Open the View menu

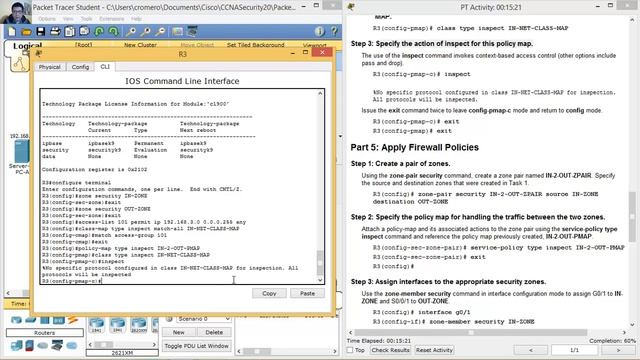(68, 19)
